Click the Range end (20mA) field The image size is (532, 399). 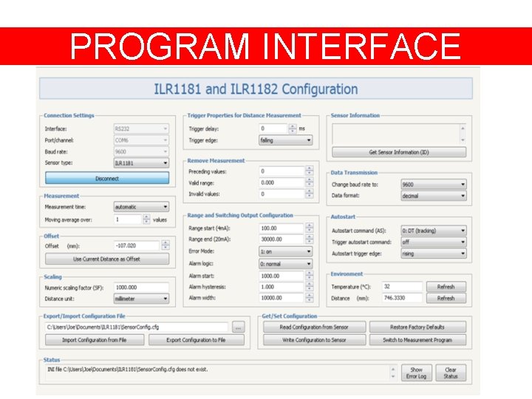[x=282, y=239]
